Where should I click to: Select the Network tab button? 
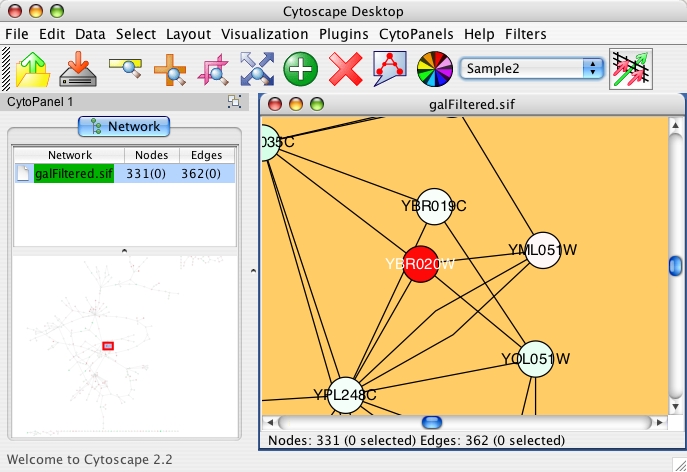[124, 126]
